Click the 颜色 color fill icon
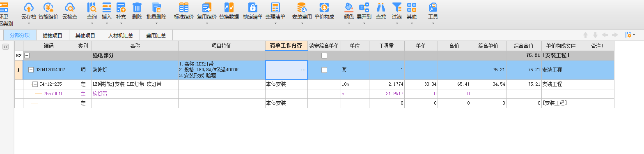 [x=349, y=7]
